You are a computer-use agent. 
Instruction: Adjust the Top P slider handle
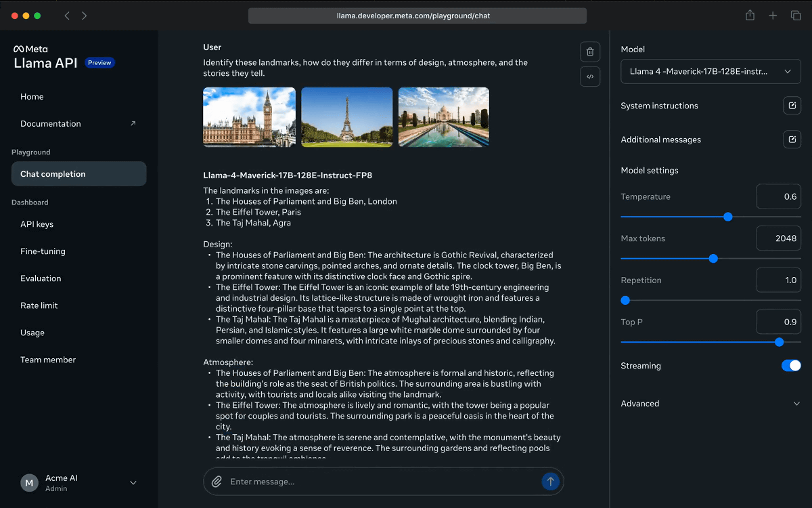pyautogui.click(x=780, y=342)
